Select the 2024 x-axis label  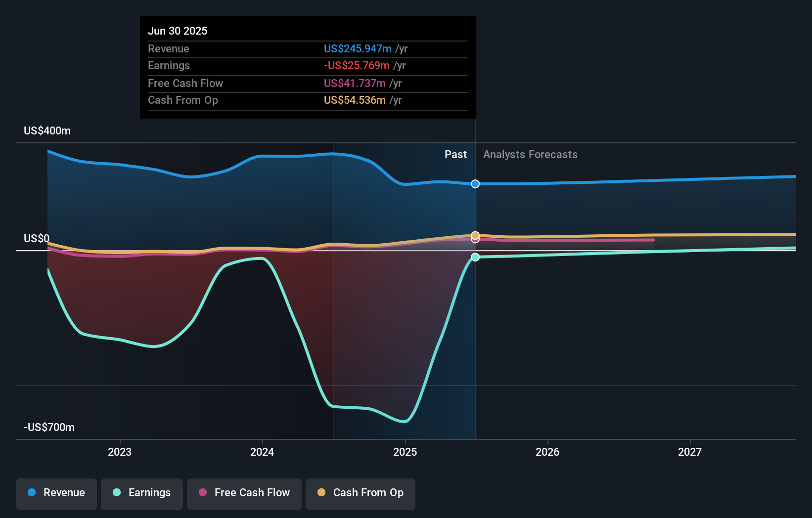click(x=262, y=452)
